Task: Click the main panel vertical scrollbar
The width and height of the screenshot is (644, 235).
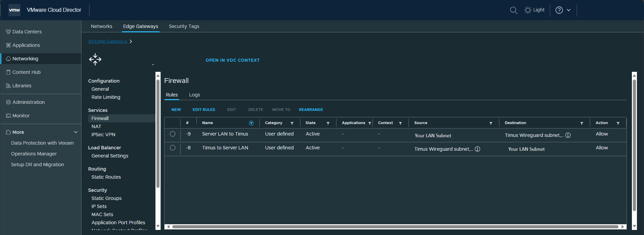Action: click(x=634, y=145)
